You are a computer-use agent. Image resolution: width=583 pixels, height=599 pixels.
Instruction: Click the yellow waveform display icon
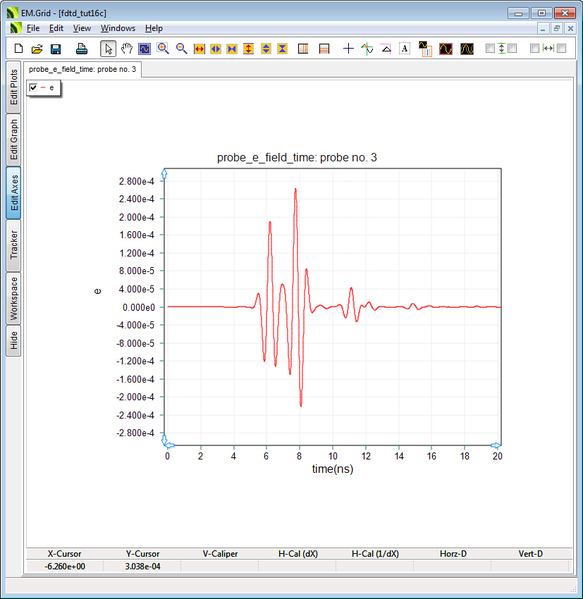tap(467, 49)
